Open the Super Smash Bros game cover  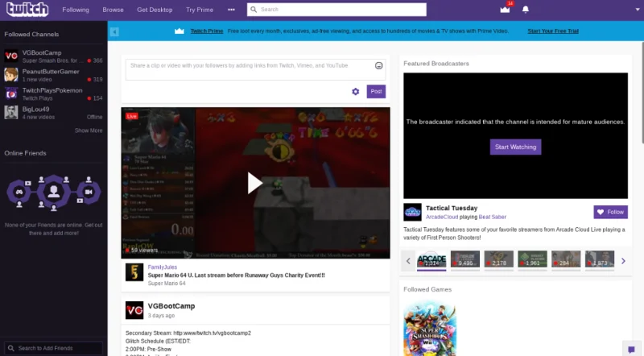point(430,329)
